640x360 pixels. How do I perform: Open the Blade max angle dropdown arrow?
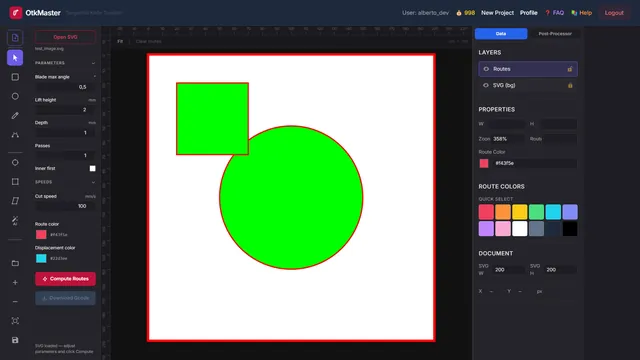[x=94, y=77]
